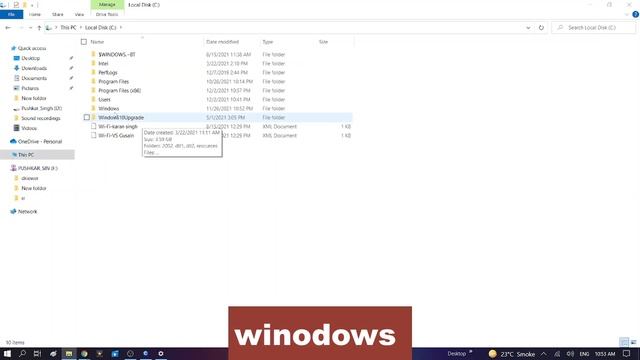Open the Quick Access Toolbar customize dropdown
The width and height of the screenshot is (640, 360).
pyautogui.click(x=32, y=5)
